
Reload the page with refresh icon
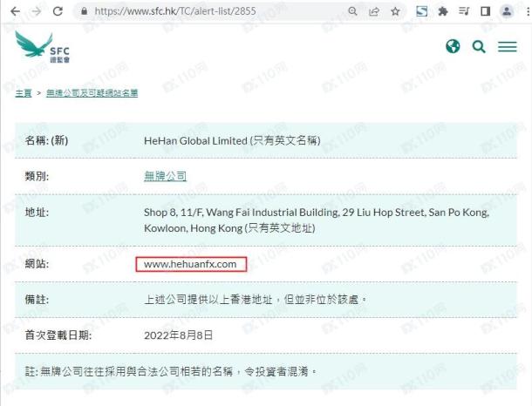click(58, 11)
